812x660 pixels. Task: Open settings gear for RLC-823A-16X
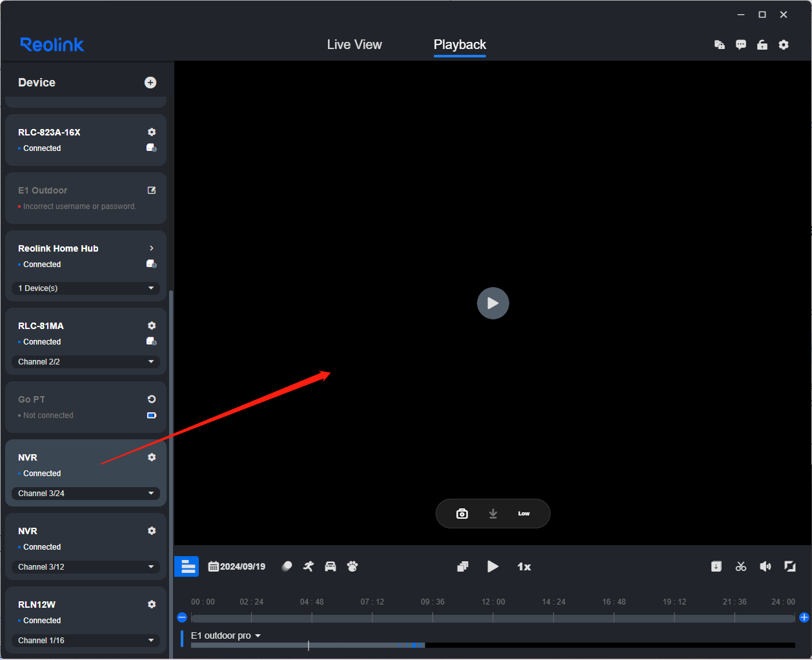click(x=152, y=132)
